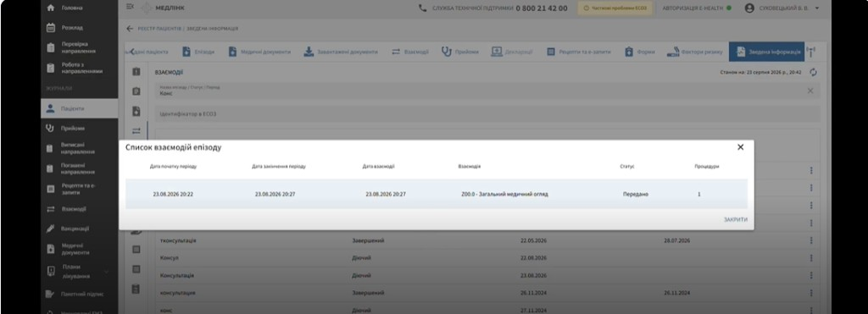Select Зведена інформація tab

[x=767, y=52]
